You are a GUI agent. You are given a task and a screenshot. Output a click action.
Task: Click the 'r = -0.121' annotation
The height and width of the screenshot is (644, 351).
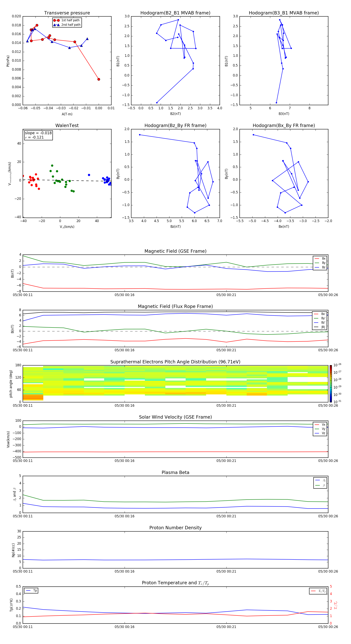click(35, 137)
